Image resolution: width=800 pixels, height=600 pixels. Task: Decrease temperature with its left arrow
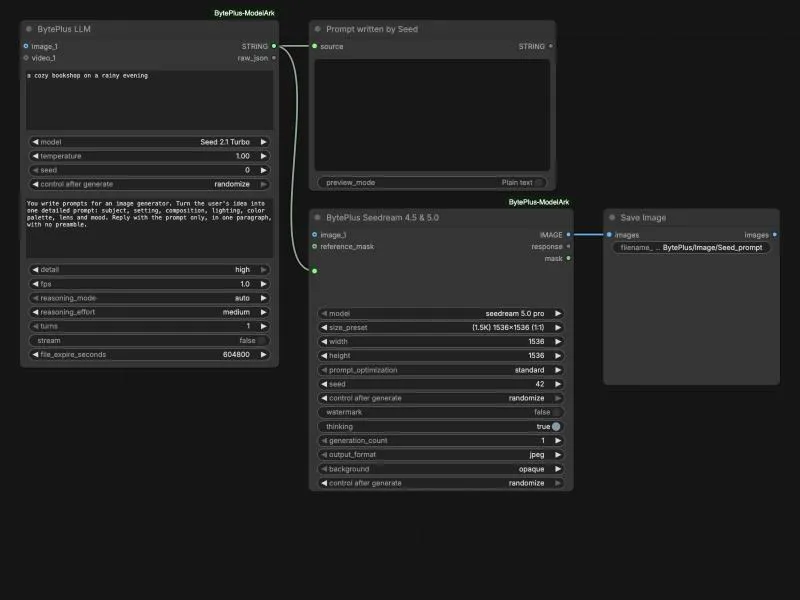click(35, 156)
